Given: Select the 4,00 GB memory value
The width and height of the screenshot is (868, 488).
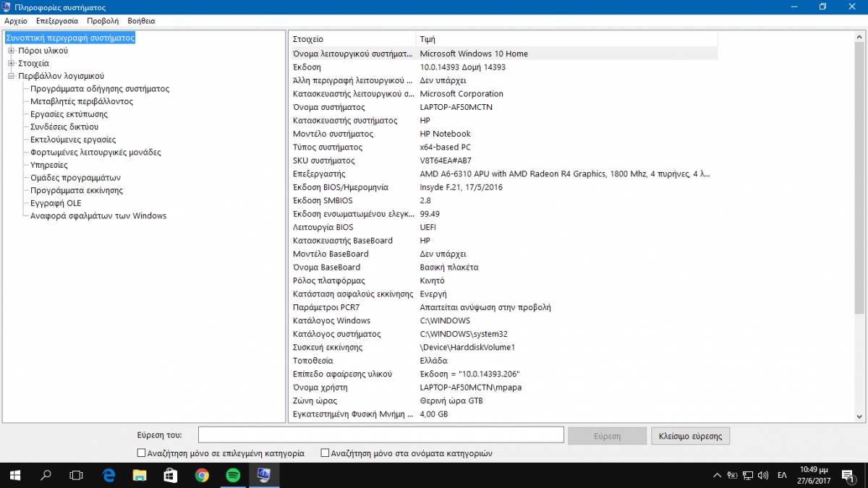Looking at the screenshot, I should 434,414.
